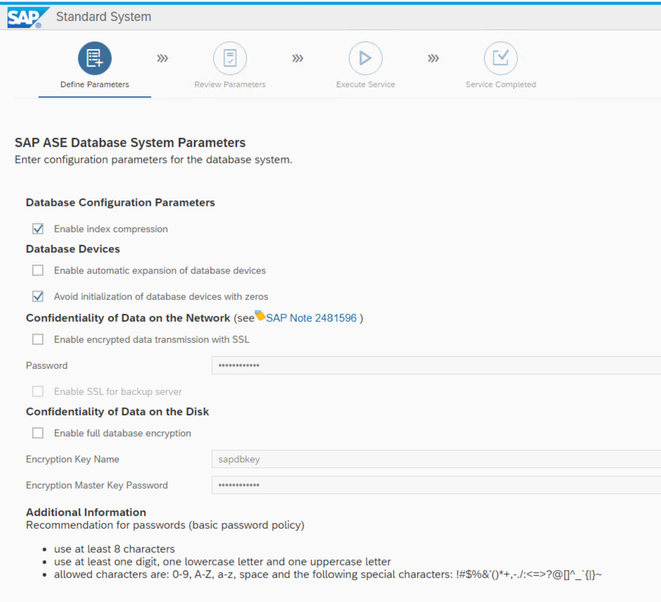Click the 'Enter configuration parameters' description text
Image resolution: width=661 pixels, height=602 pixels.
coord(153,160)
